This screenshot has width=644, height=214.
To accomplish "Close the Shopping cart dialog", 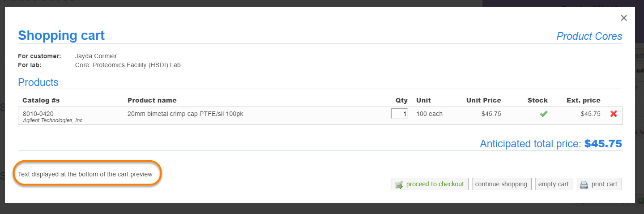I will pyautogui.click(x=624, y=18).
